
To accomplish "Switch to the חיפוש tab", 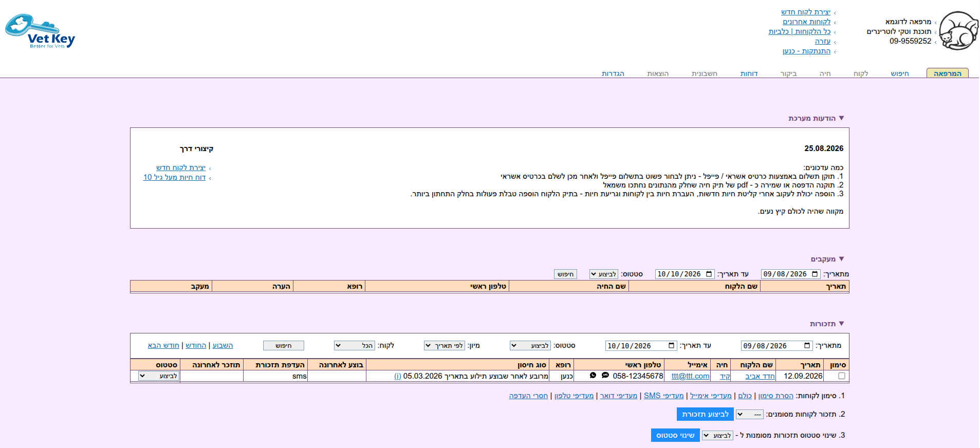I will [900, 73].
